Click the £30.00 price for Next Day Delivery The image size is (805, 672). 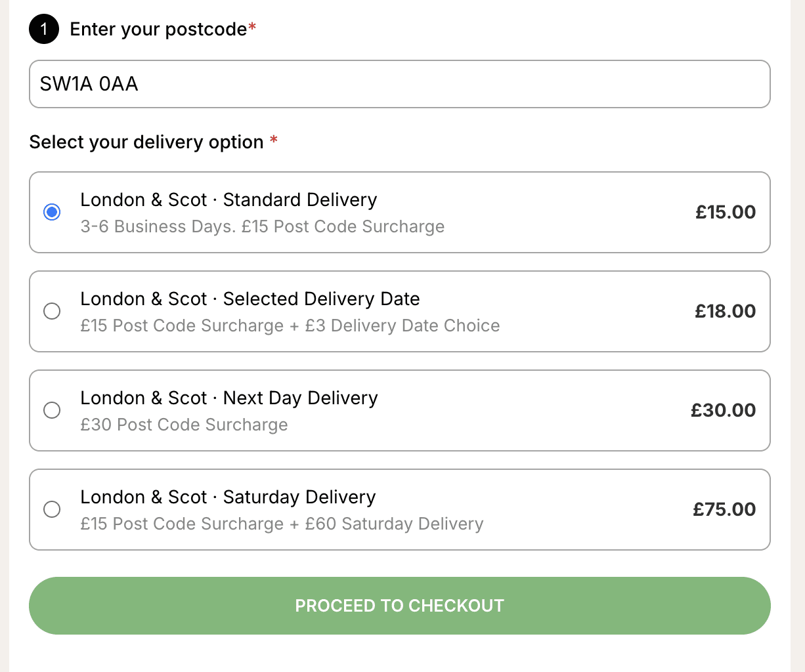pyautogui.click(x=723, y=410)
